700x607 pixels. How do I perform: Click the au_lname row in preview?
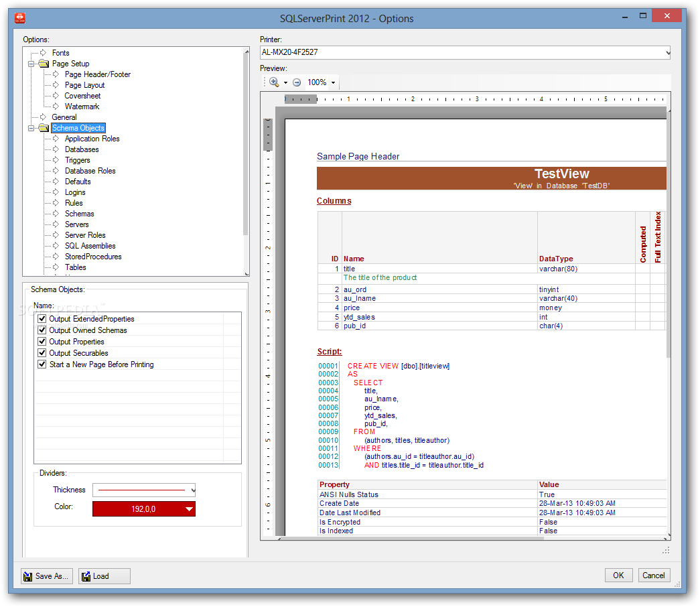[x=492, y=298]
